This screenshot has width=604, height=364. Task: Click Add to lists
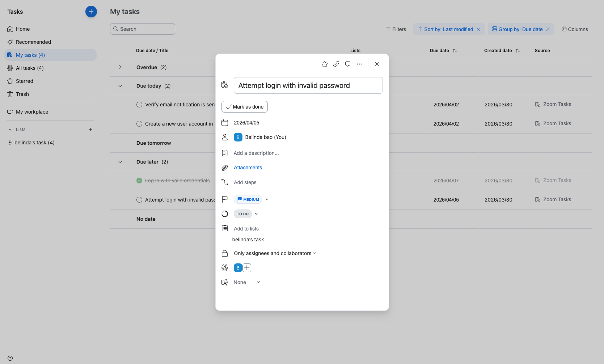click(246, 229)
